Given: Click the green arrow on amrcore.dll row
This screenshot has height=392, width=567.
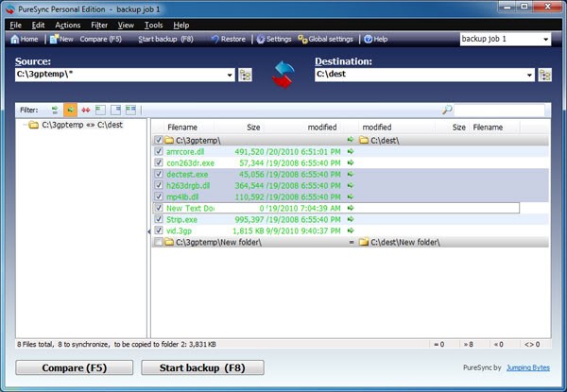Looking at the screenshot, I should click(350, 151).
